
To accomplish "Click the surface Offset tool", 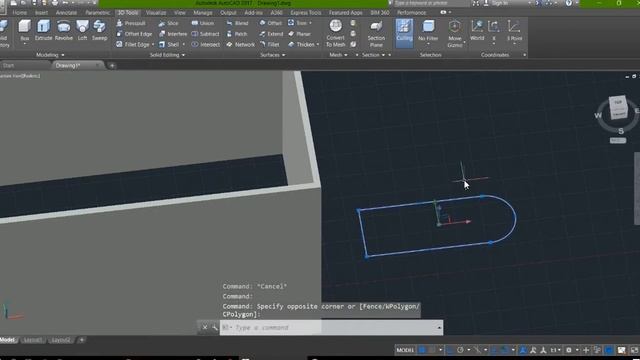I will point(271,23).
